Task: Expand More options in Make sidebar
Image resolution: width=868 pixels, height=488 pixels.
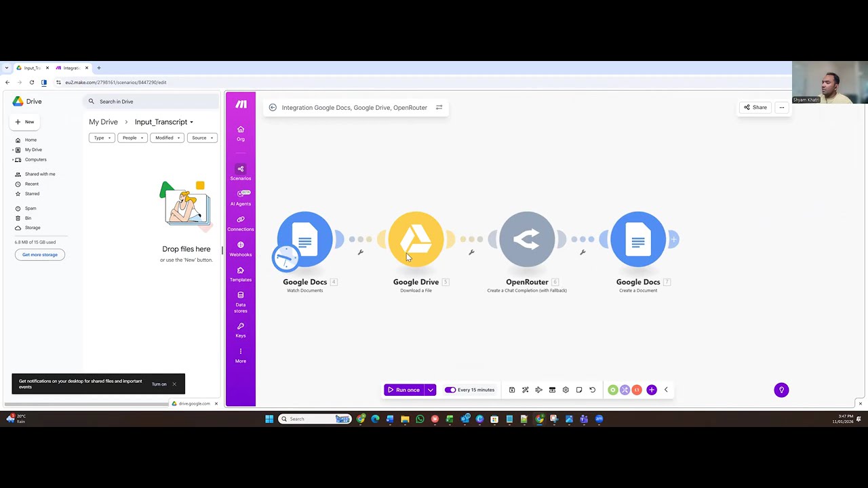Action: [241, 355]
